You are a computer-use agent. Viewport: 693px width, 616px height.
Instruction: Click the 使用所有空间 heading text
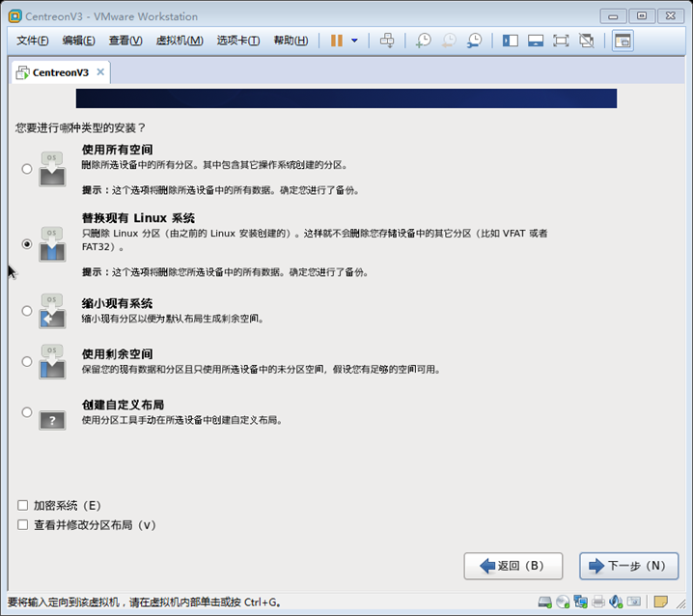coord(117,150)
